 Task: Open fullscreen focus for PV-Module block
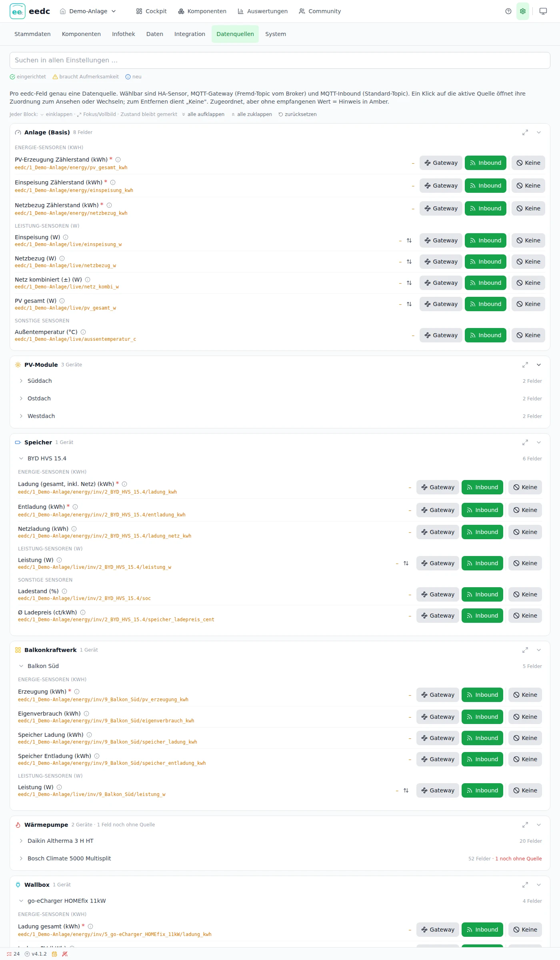[x=525, y=365]
